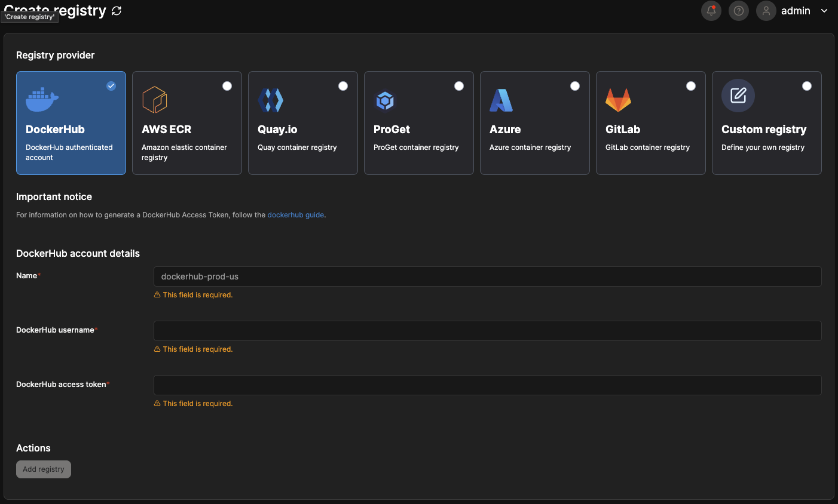Toggle the DockerHub selected checkmark
Viewport: 838px width, 504px height.
111,86
